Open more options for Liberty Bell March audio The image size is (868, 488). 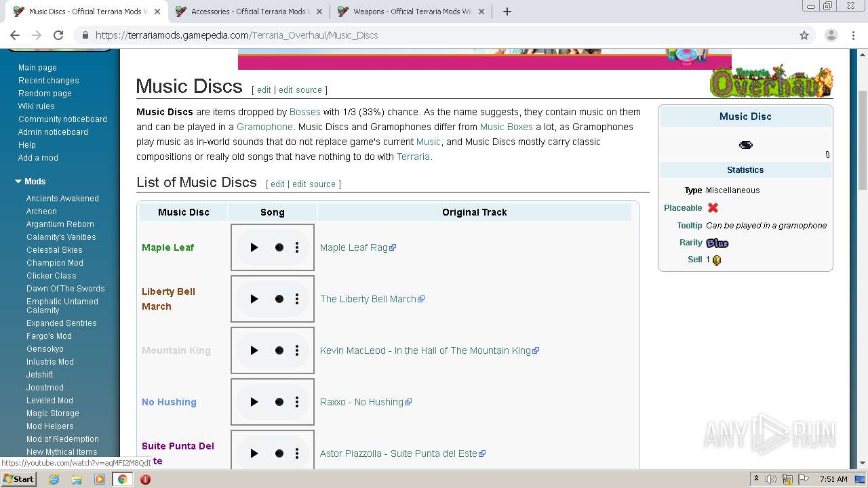point(297,299)
